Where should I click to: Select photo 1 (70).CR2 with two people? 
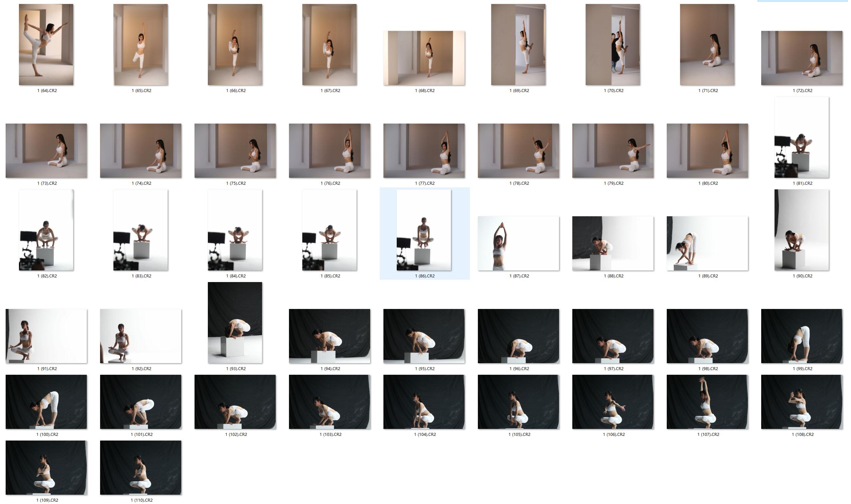(x=613, y=45)
